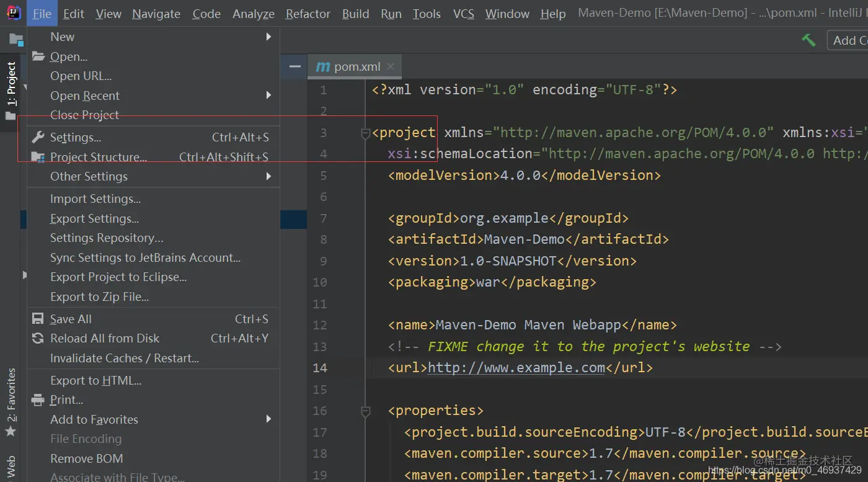Open the 2: Favorites tool window tab

tap(11, 403)
